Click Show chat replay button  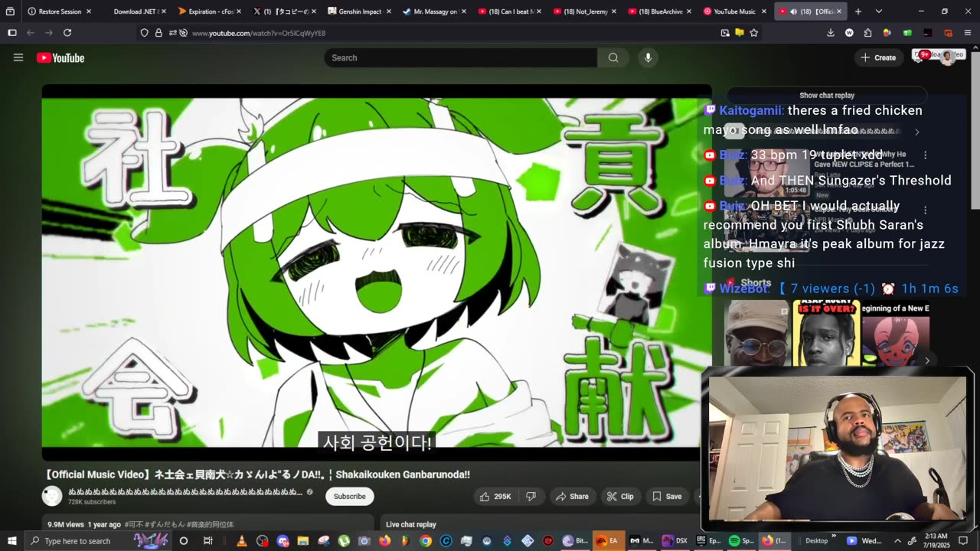coord(827,96)
